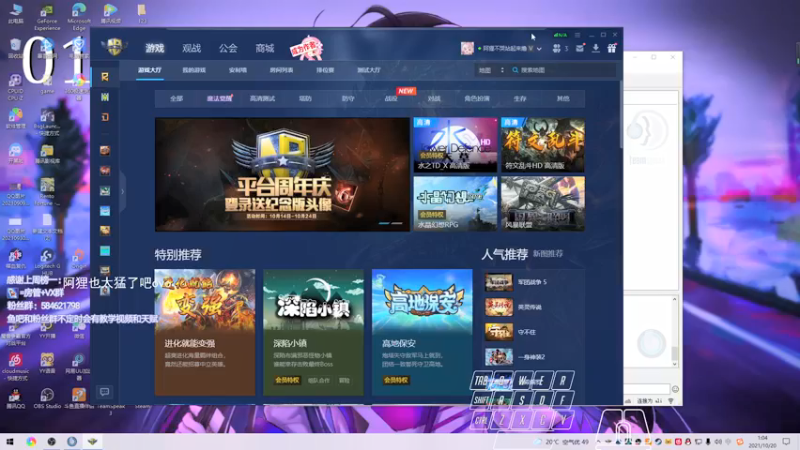Open the 地图 map type dropdown
Viewport: 800px width, 450px height.
(491, 70)
